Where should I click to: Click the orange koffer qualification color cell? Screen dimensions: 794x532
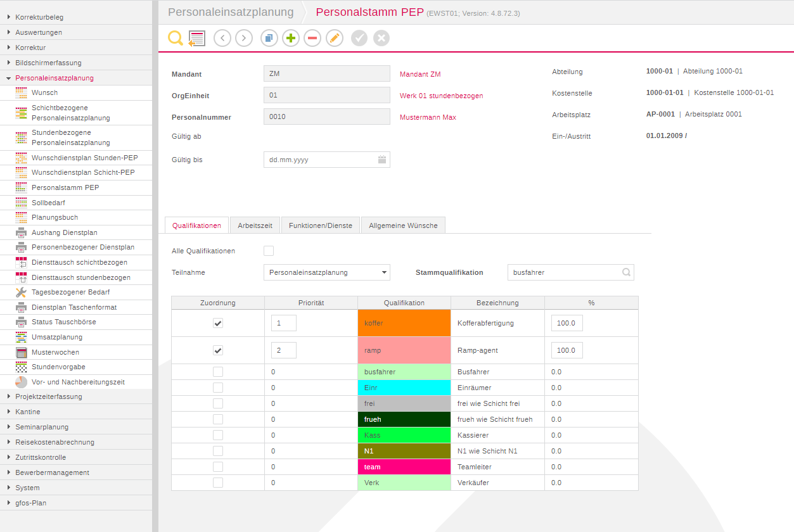tap(404, 323)
